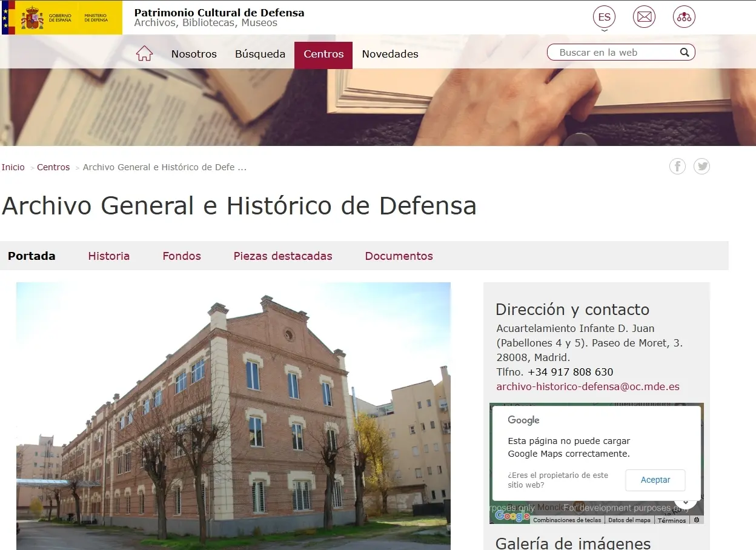Open the Búsqueda menu
This screenshot has height=550, width=756.
tap(260, 54)
